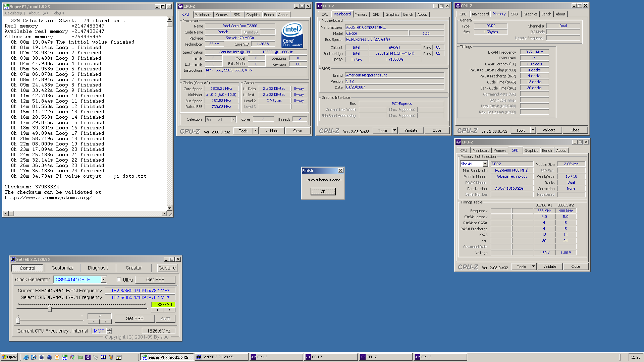Click the 188/760 green value field
This screenshot has height=362, width=644.
point(163,305)
